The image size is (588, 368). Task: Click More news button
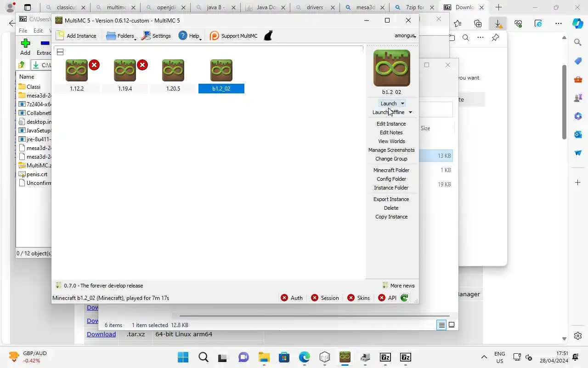[x=398, y=286]
